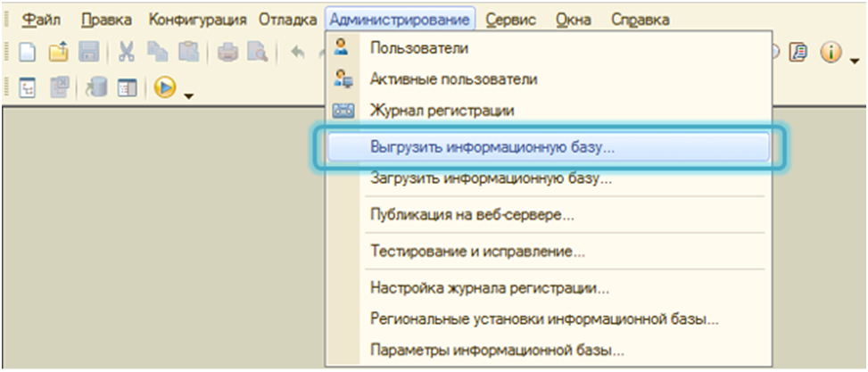This screenshot has width=868, height=372.
Task: Open the Сервис menu
Action: coord(511,20)
